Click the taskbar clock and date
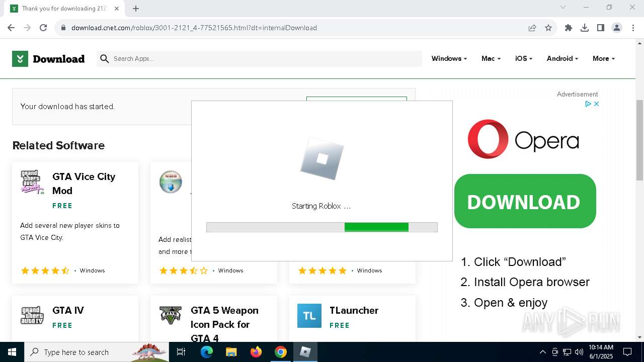The height and width of the screenshot is (362, 644). click(x=601, y=352)
